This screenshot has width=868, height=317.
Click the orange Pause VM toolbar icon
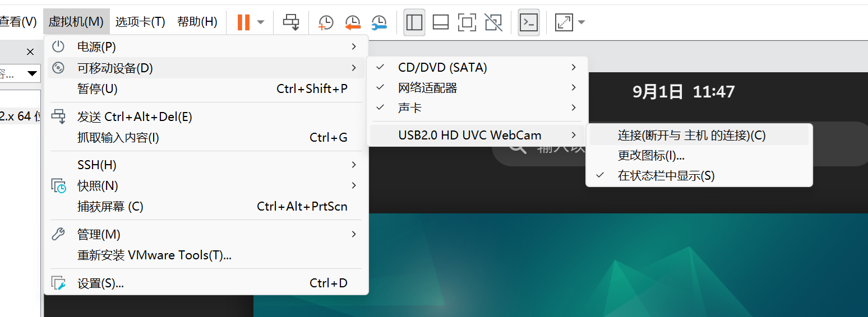(243, 22)
